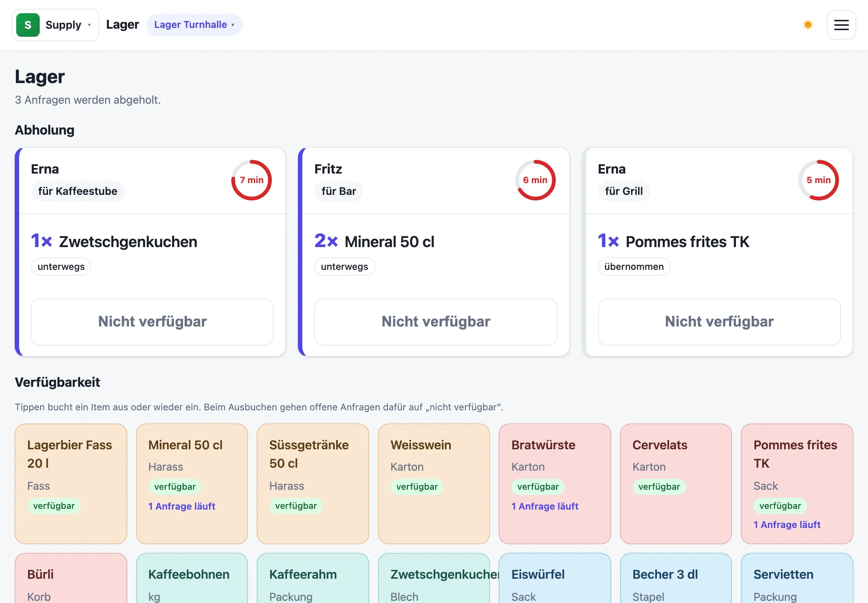868x603 pixels.
Task: Open the Lager Turnhalle location dropdown
Action: [194, 25]
